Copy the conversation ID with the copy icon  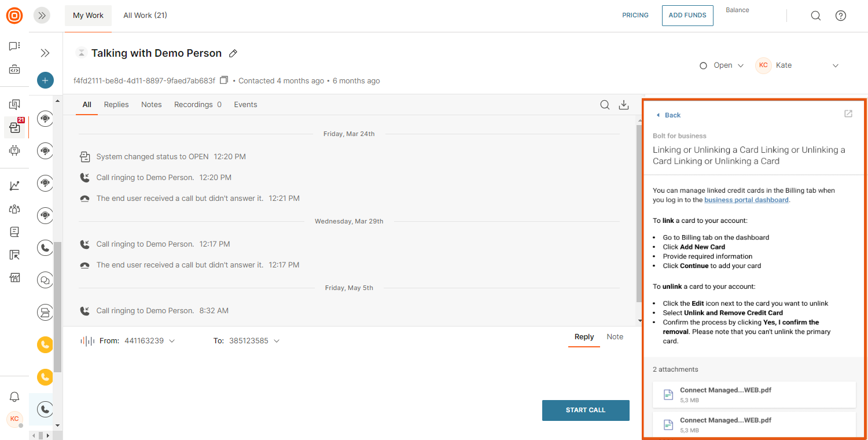[x=224, y=80]
